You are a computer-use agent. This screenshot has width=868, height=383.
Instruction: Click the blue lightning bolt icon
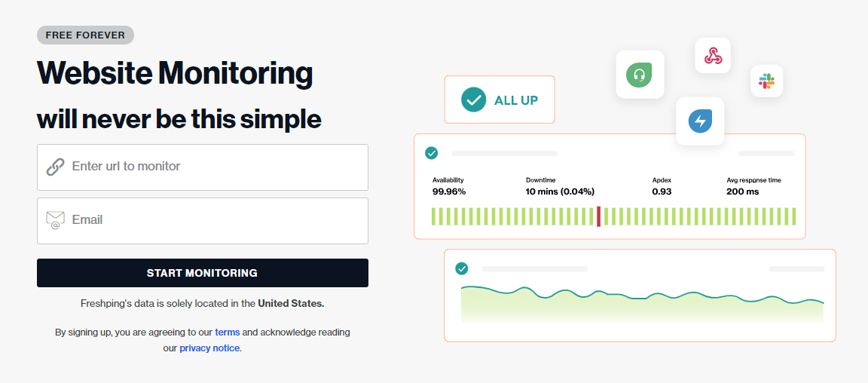click(700, 121)
